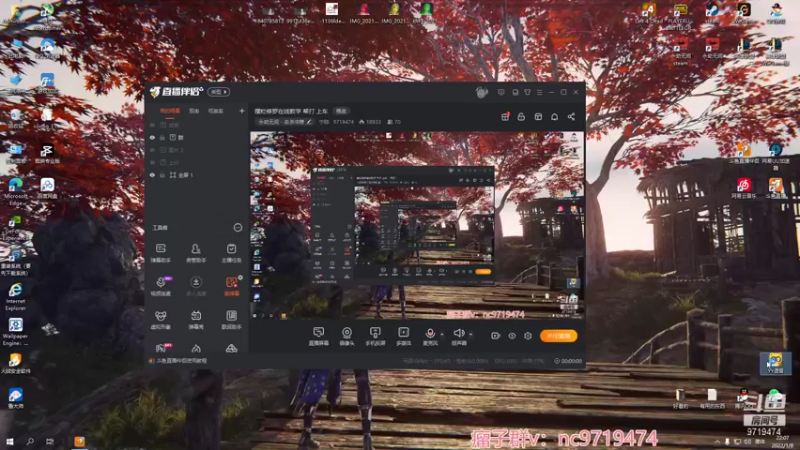800x450 pixels.
Task: Select the 全屏 1 source row
Action: (x=197, y=175)
